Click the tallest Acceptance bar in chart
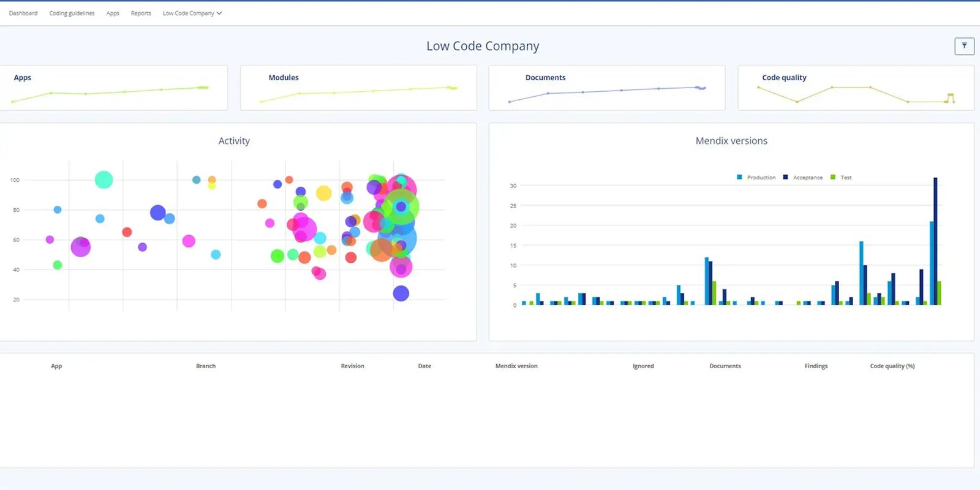980x490 pixels. tap(935, 241)
